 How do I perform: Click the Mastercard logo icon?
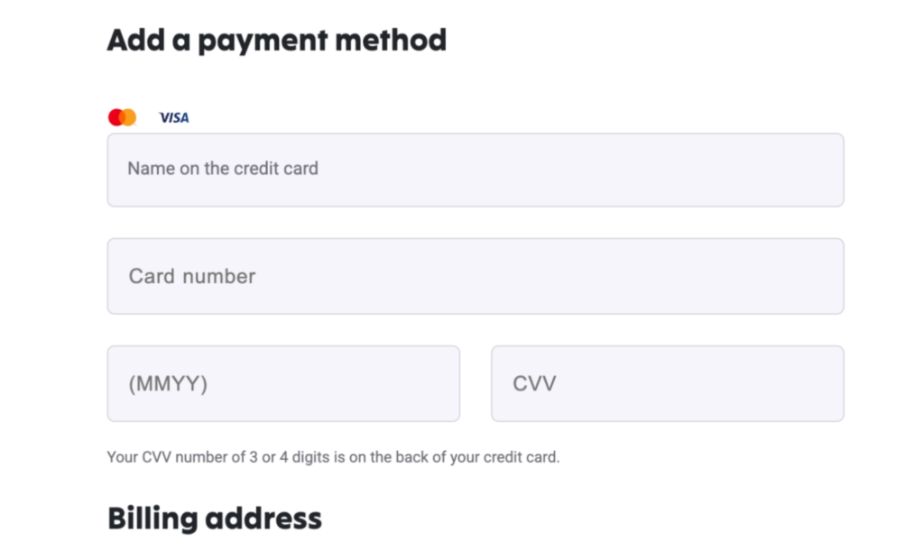122,117
